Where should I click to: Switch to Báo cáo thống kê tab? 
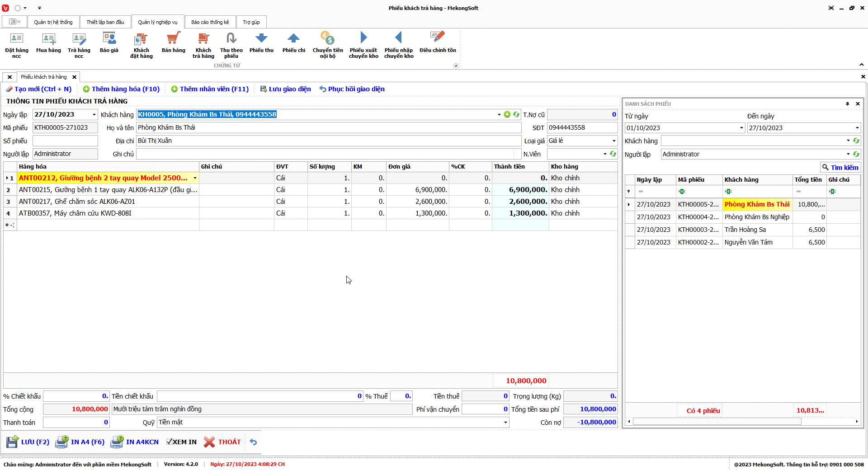point(210,22)
